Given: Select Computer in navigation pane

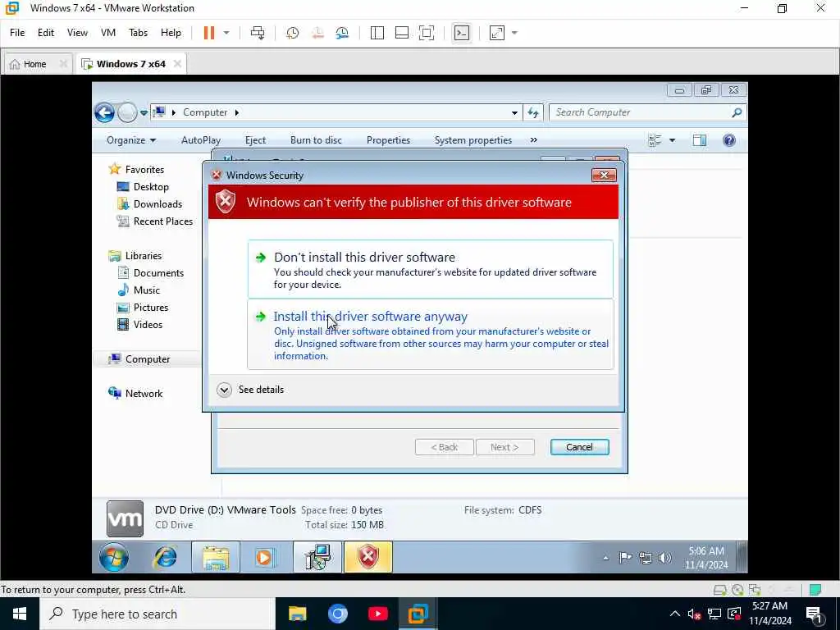Looking at the screenshot, I should point(139,359).
